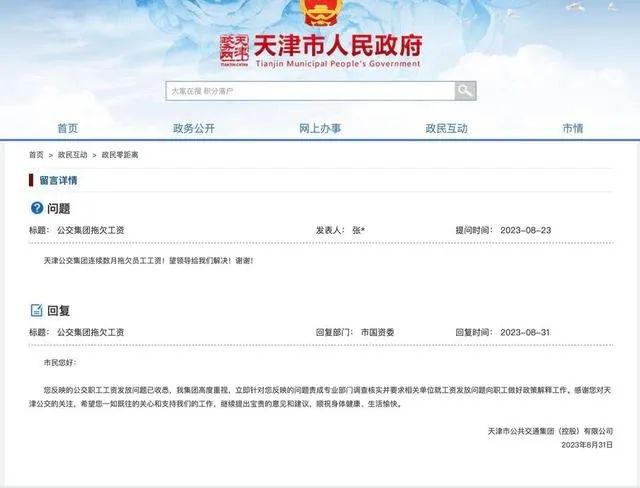640x488 pixels.
Task: Open the 首页 navigation tab
Action: click(x=67, y=129)
